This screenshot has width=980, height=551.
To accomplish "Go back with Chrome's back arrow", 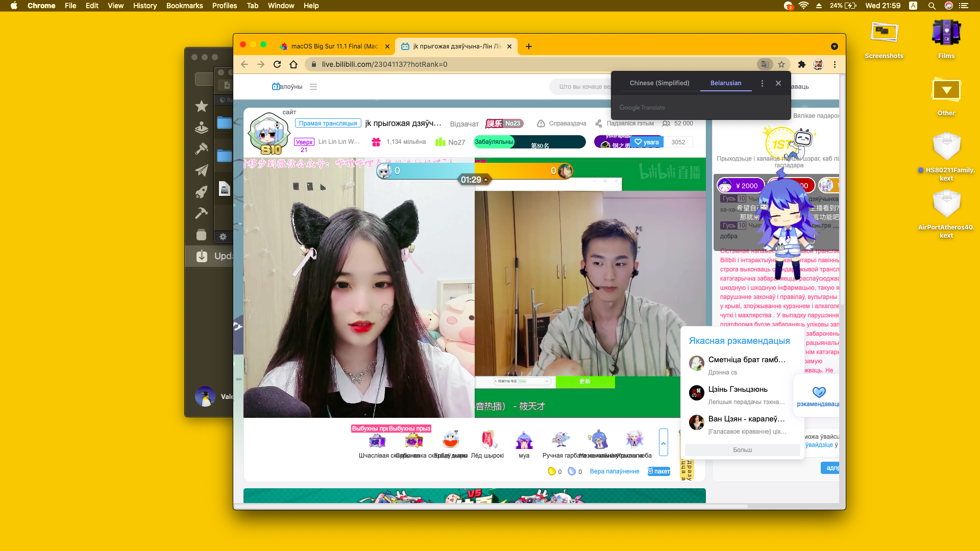I will 244,64.
